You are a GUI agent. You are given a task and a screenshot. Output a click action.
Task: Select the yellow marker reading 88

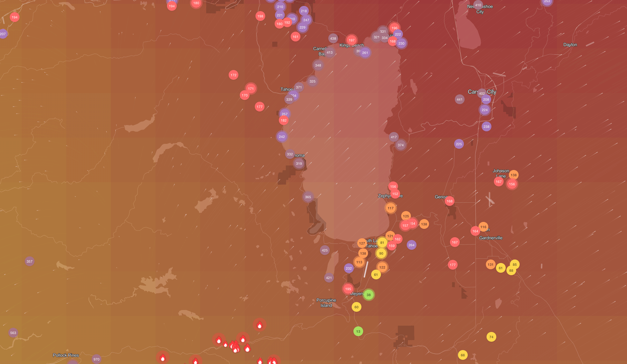click(511, 270)
